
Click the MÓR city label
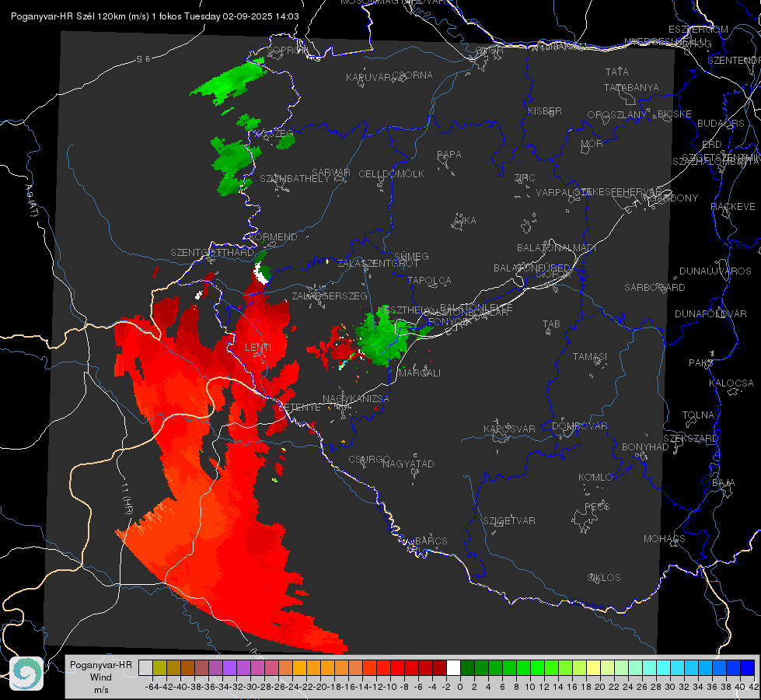592,143
